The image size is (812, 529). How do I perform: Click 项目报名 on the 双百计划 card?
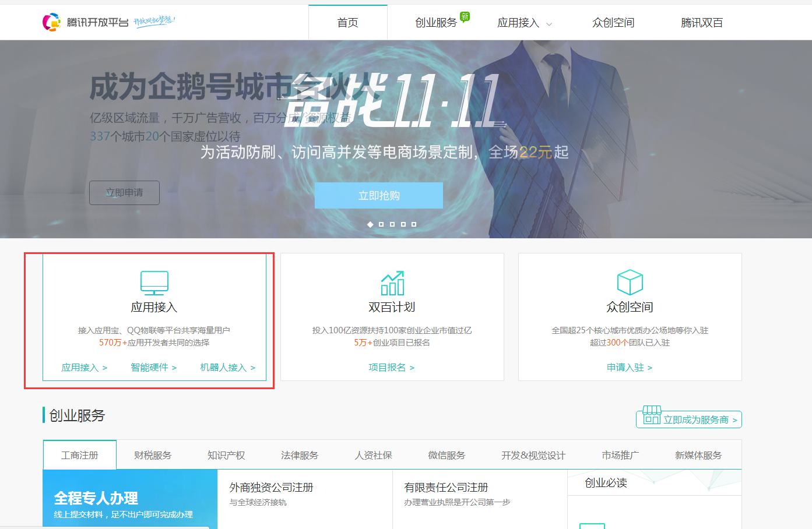click(392, 366)
